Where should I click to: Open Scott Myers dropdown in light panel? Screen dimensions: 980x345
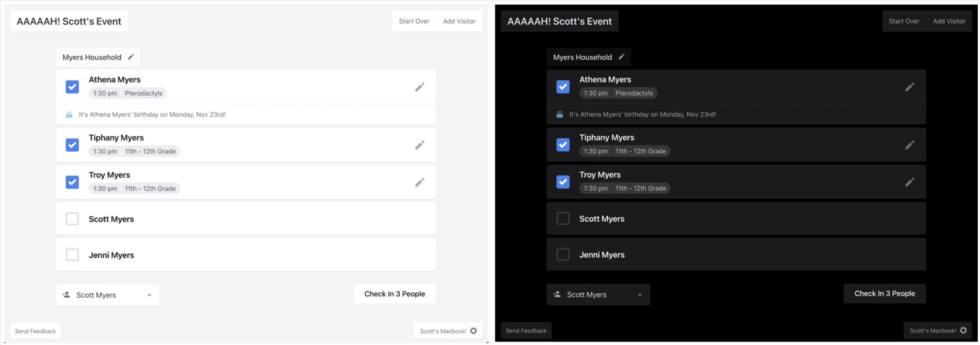[x=108, y=295]
